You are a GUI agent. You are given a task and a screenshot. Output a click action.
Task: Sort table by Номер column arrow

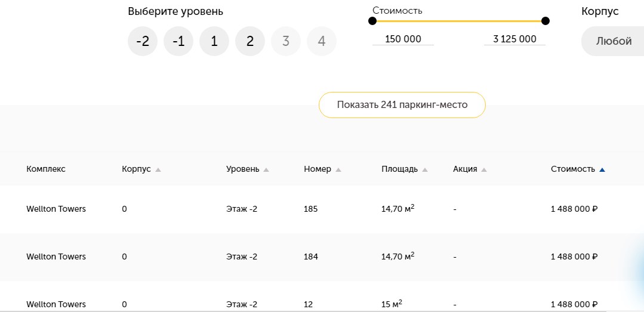(x=338, y=169)
